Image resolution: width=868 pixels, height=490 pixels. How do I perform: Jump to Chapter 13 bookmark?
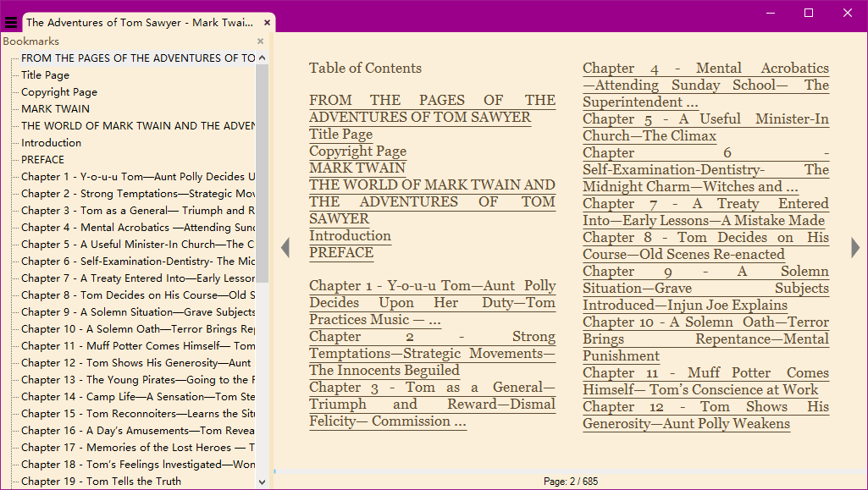coord(138,380)
